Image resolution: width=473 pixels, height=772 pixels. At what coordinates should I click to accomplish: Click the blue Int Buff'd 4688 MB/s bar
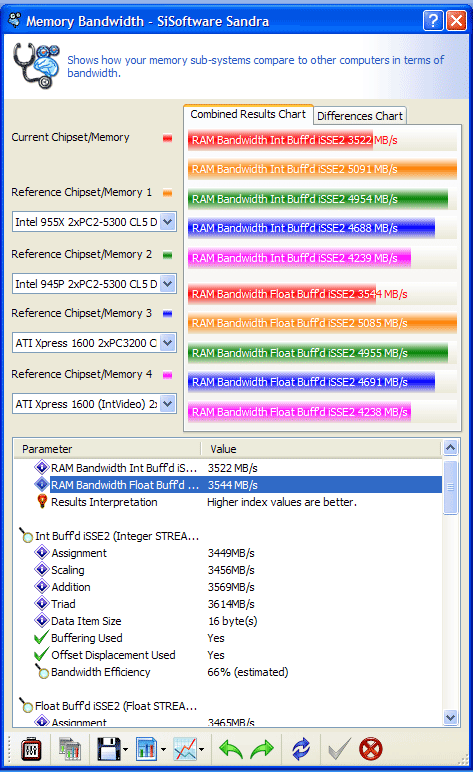coord(312,228)
